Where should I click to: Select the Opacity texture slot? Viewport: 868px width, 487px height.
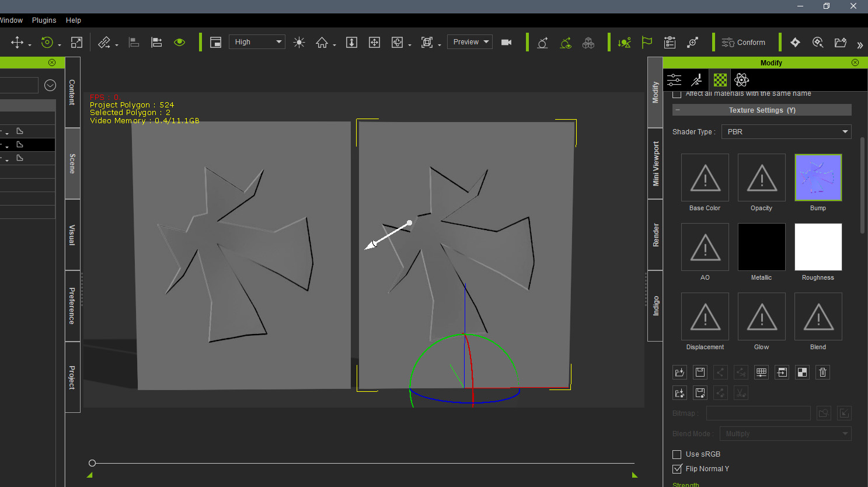click(x=762, y=178)
